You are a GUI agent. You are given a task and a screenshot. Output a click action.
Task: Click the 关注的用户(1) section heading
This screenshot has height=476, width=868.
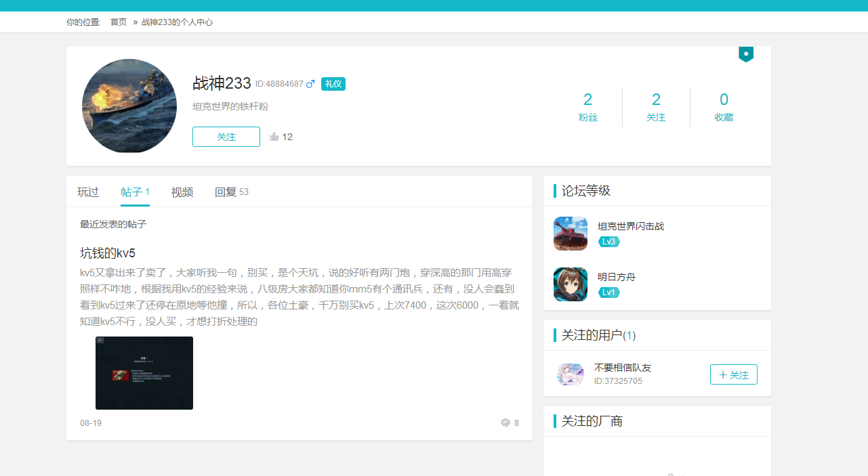tap(598, 335)
